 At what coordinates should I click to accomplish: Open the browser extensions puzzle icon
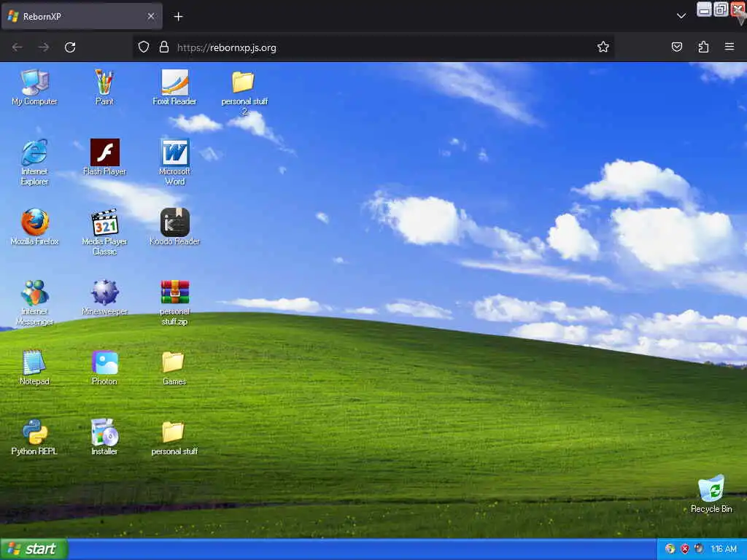(x=703, y=47)
